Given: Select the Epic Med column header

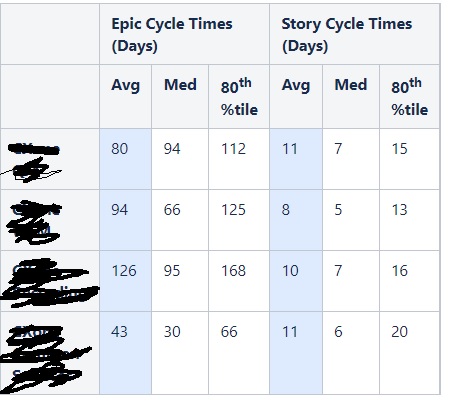Looking at the screenshot, I should [x=180, y=85].
